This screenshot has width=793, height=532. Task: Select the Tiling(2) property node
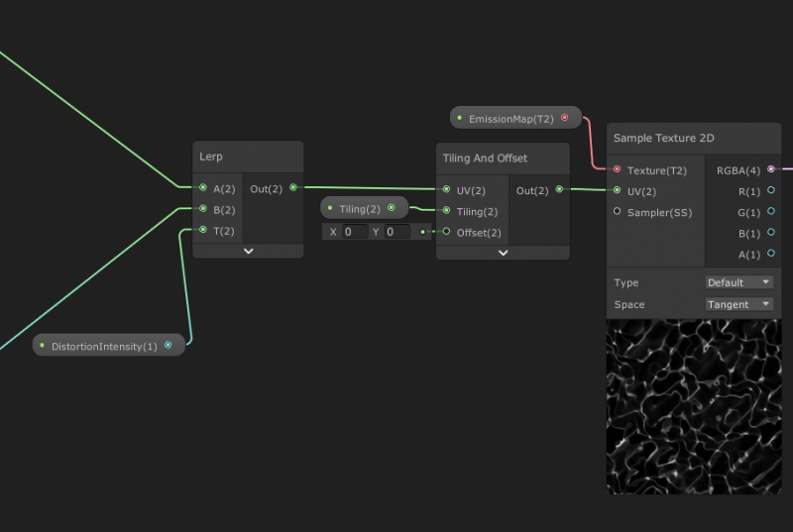(359, 208)
